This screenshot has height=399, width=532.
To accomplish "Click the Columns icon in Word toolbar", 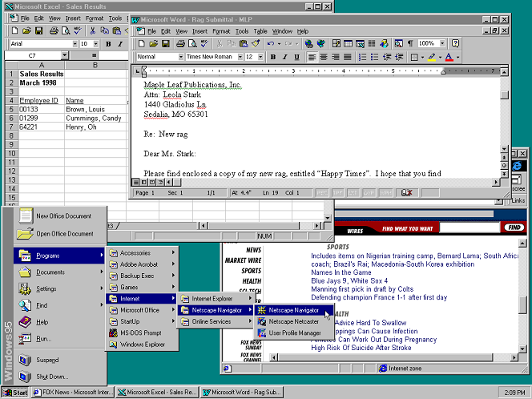I will [372, 43].
